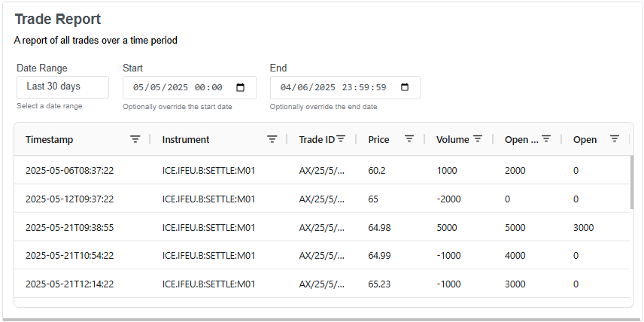Screen dimensions: 644x322
Task: Sort table by Price header
Action: (378, 139)
